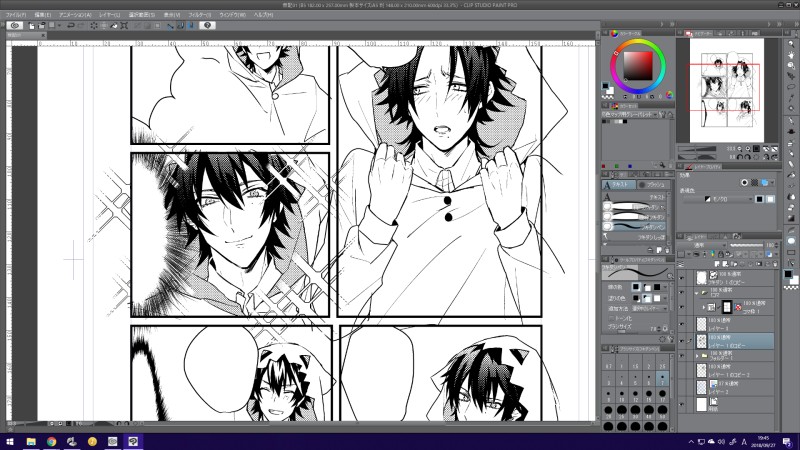Select the Pen tool in tool palette

pos(791,120)
